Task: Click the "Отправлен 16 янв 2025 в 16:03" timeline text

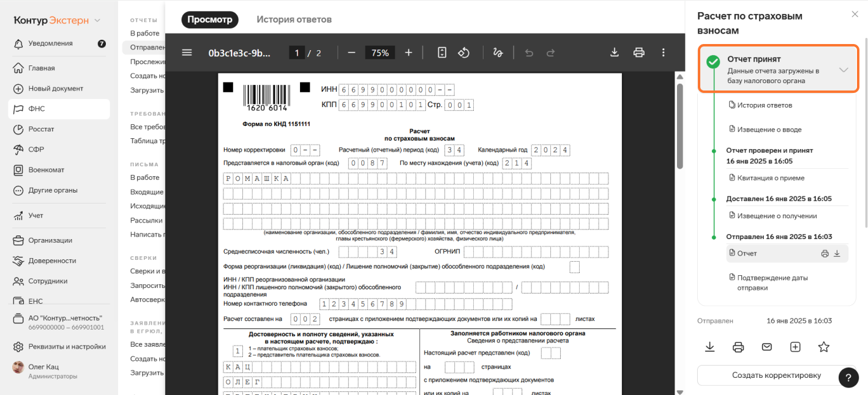Action: pyautogui.click(x=779, y=237)
